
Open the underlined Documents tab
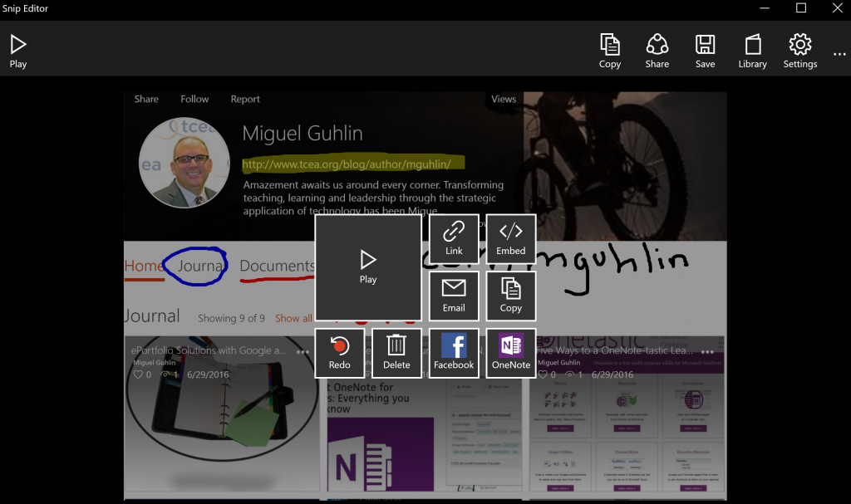coord(277,266)
